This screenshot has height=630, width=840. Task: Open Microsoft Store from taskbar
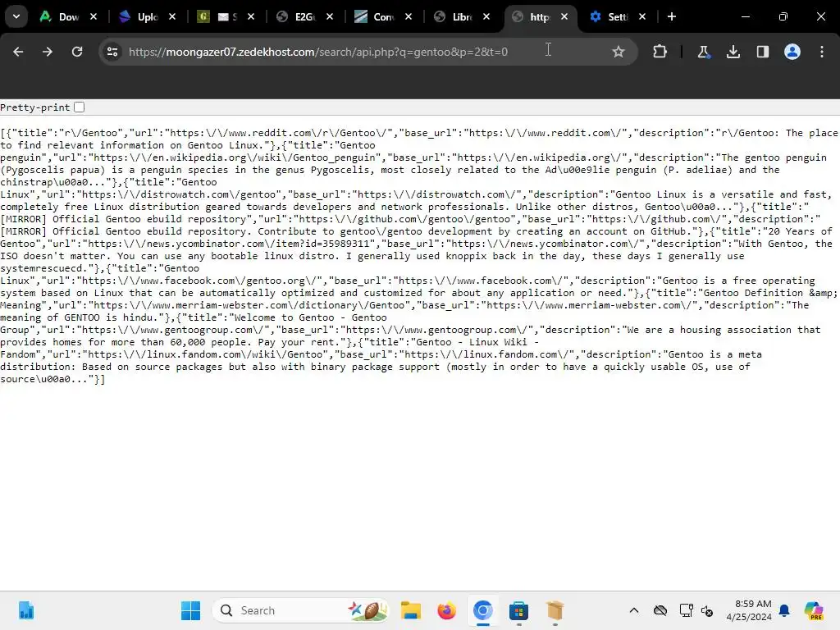tap(518, 610)
